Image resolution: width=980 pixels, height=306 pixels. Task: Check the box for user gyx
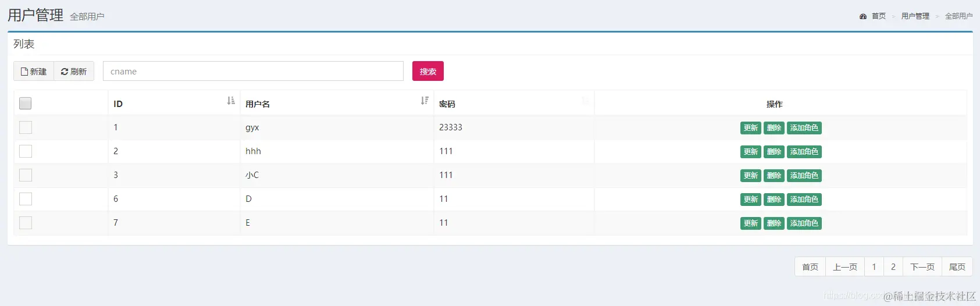click(x=26, y=127)
